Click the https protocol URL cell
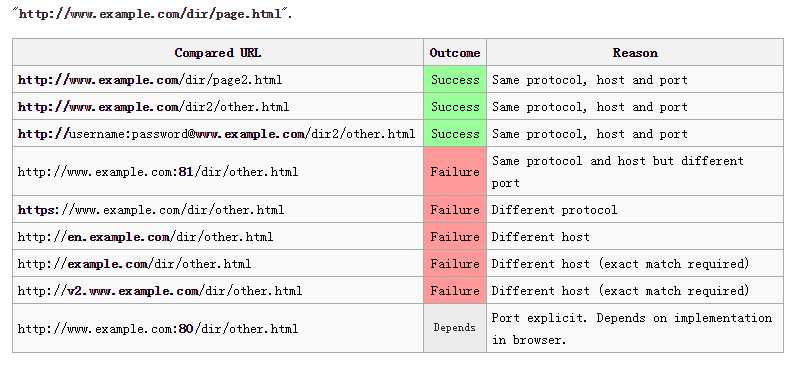This screenshot has height=366, width=799. [218, 210]
